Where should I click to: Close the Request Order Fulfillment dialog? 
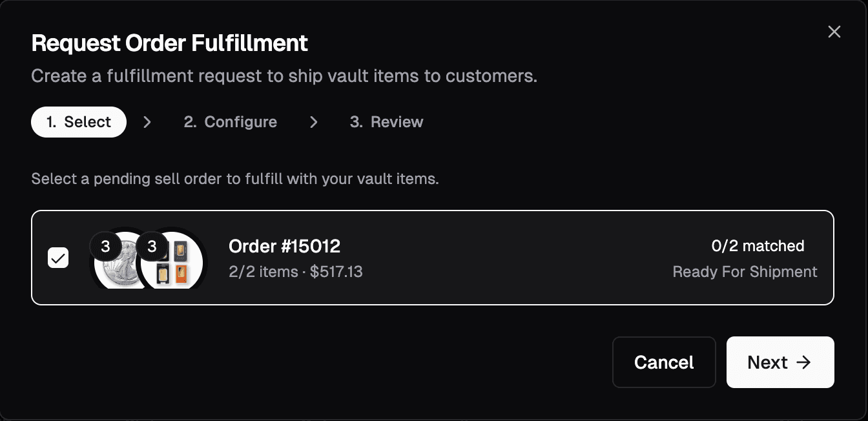(834, 32)
